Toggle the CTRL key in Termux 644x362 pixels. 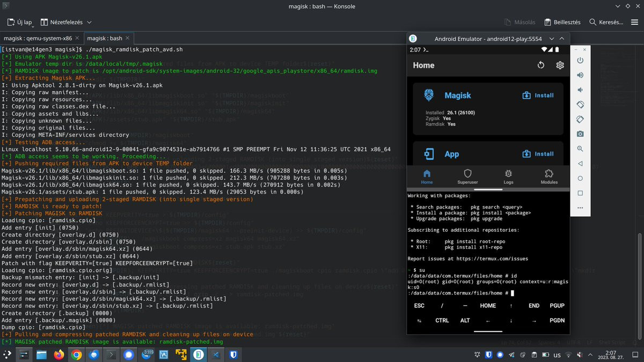[x=442, y=321]
